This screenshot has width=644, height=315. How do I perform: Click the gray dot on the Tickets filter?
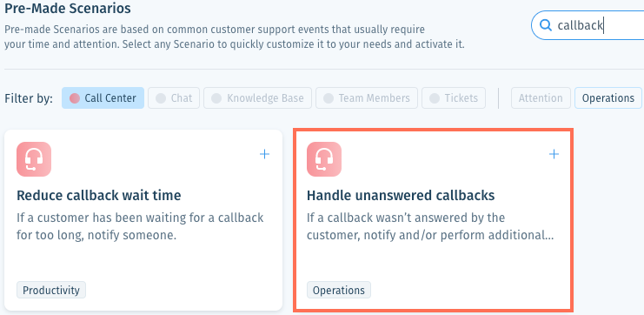click(435, 98)
